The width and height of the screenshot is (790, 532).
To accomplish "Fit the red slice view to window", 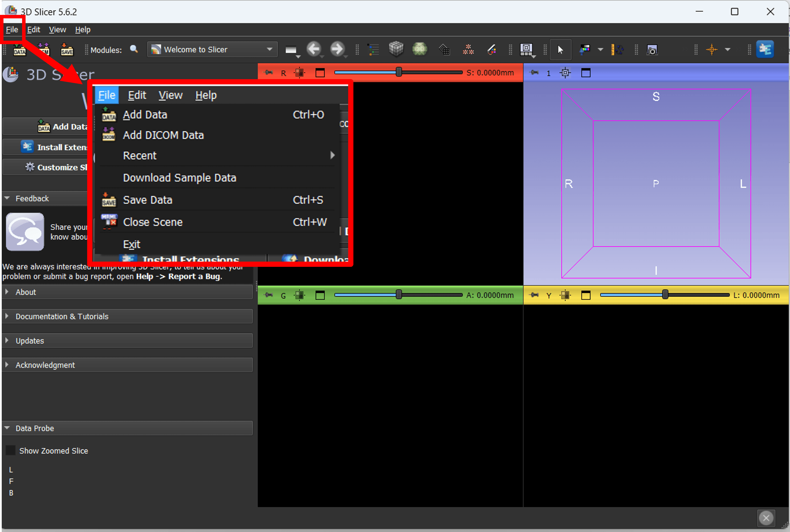I will (x=299, y=73).
